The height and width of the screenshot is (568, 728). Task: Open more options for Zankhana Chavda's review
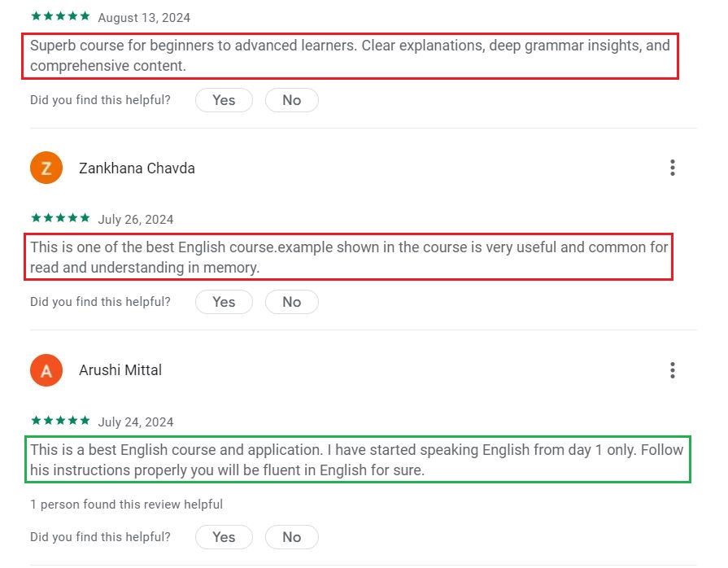[672, 168]
